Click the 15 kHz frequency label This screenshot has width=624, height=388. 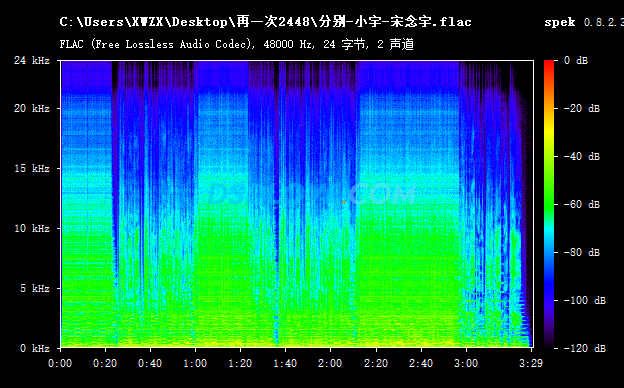click(32, 168)
